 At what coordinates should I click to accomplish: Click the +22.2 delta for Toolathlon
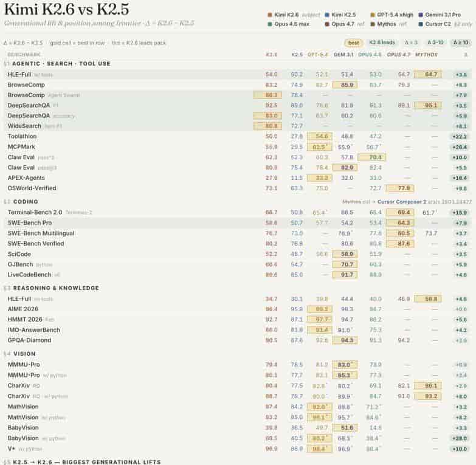[x=460, y=137]
